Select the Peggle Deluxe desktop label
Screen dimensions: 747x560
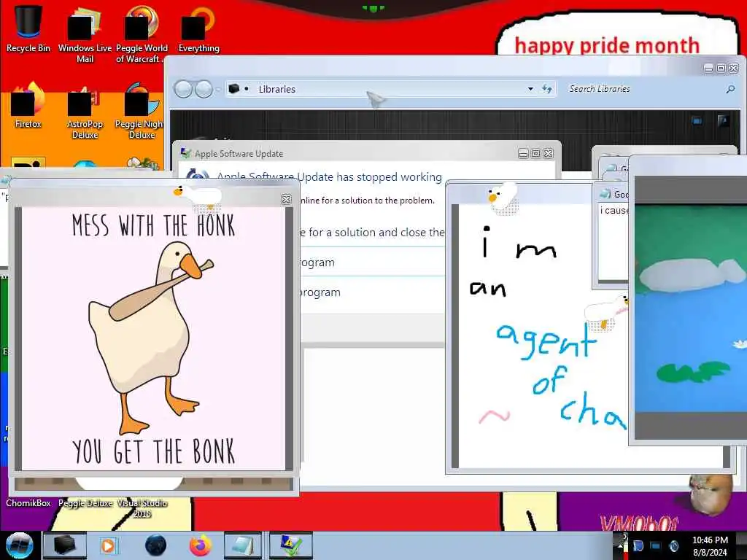click(85, 503)
